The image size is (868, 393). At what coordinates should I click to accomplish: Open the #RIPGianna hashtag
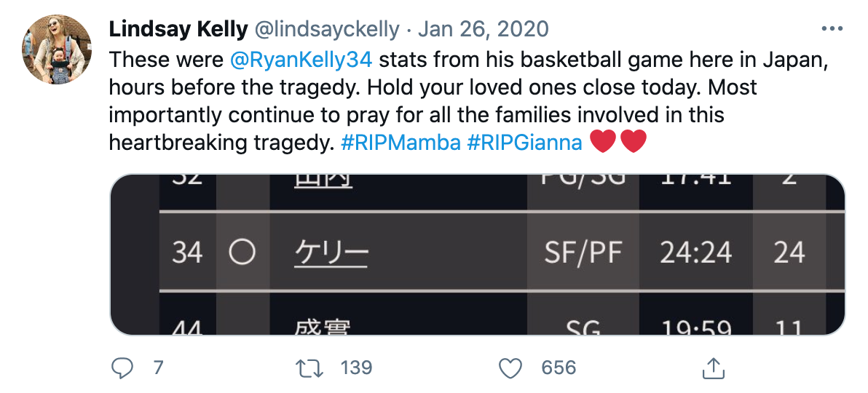point(524,143)
